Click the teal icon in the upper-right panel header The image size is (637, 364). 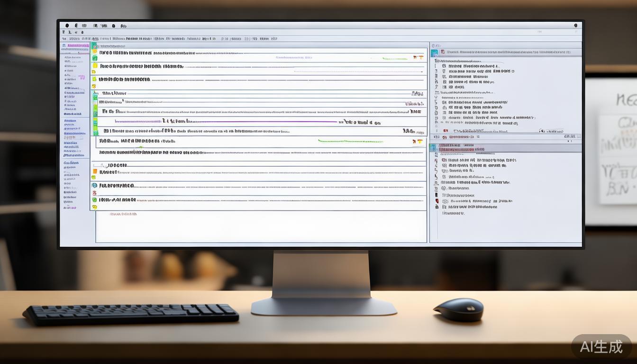[x=435, y=53]
